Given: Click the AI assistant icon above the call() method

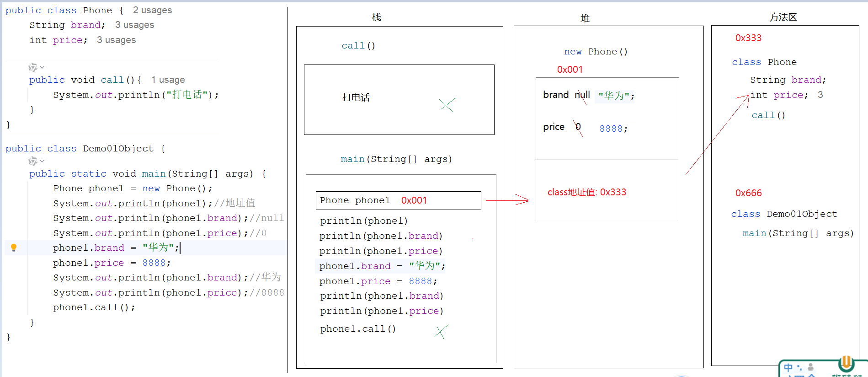Looking at the screenshot, I should (32, 68).
